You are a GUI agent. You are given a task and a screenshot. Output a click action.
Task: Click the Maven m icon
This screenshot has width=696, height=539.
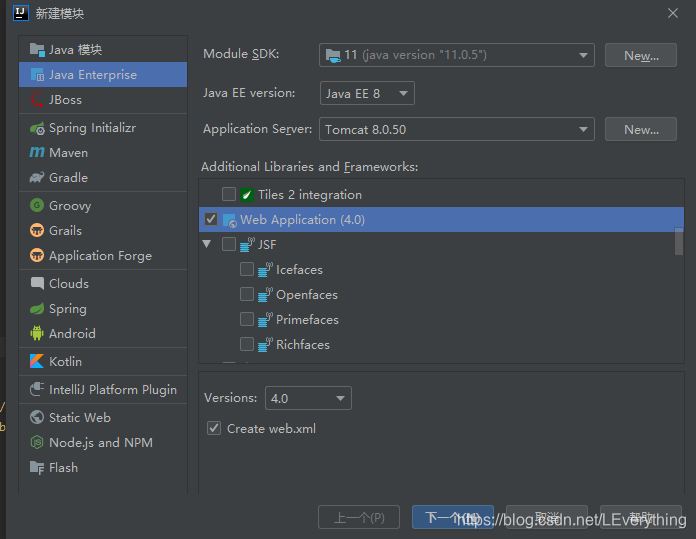click(x=37, y=152)
